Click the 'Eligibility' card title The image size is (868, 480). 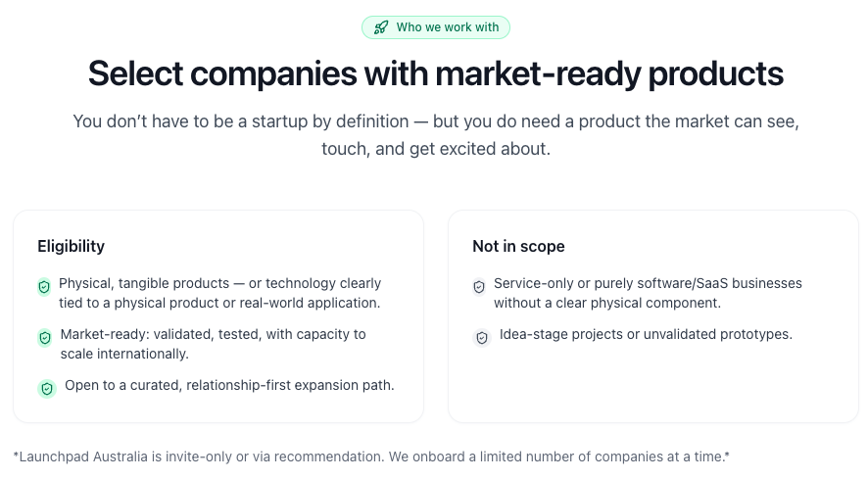tap(71, 246)
